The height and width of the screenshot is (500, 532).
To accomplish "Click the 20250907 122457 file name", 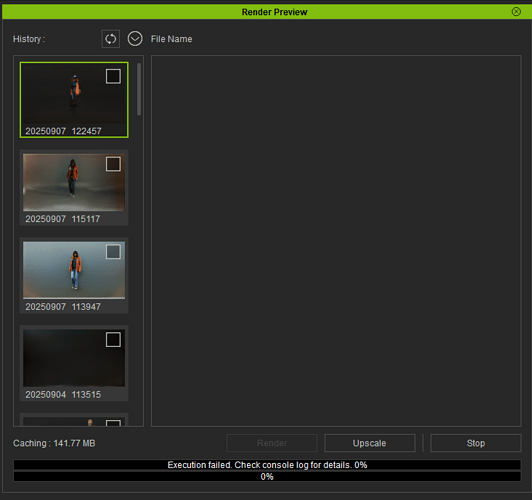I will pos(63,131).
